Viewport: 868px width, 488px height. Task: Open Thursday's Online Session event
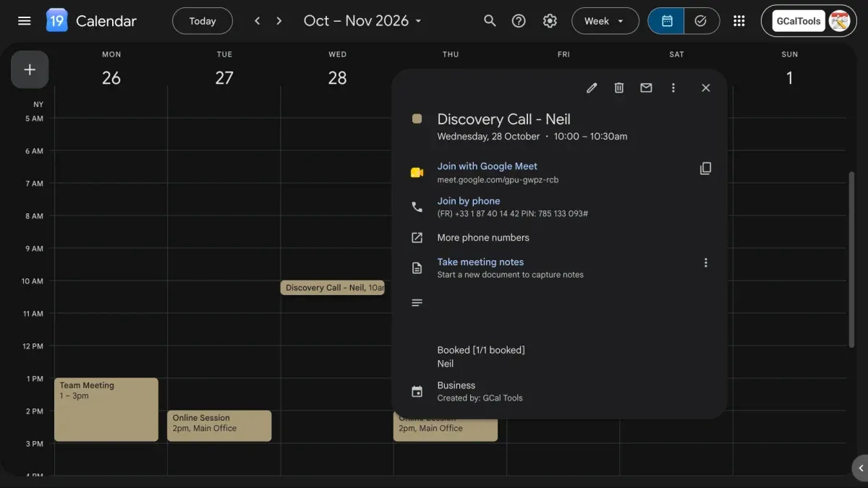[x=445, y=430]
